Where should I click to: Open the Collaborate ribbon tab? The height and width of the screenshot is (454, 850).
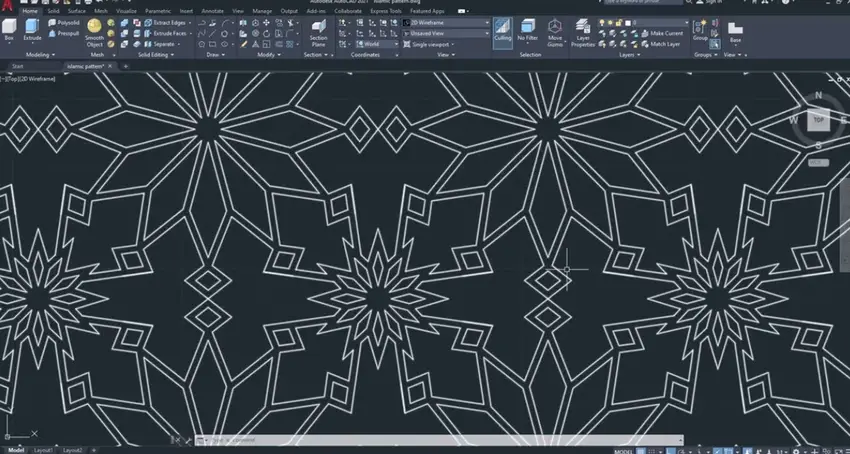pyautogui.click(x=348, y=11)
